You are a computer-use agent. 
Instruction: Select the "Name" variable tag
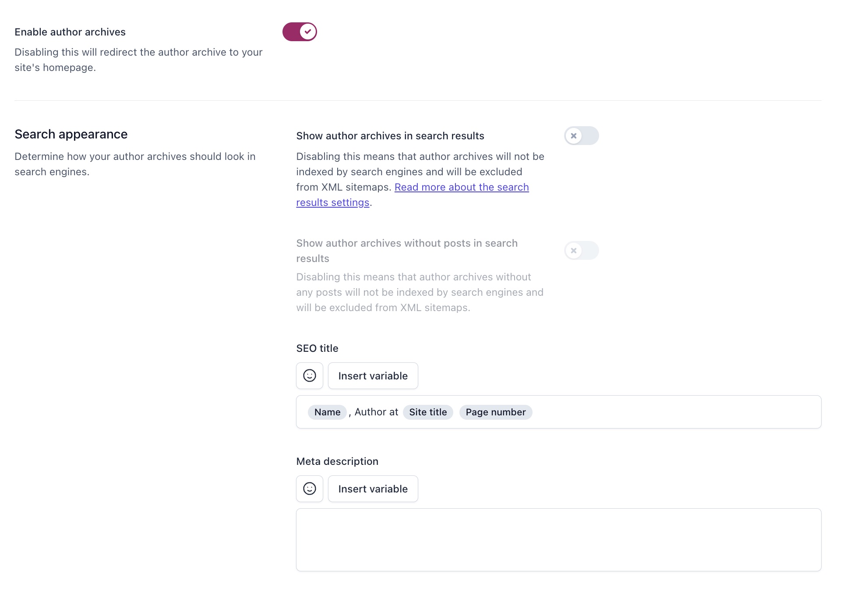(x=327, y=412)
